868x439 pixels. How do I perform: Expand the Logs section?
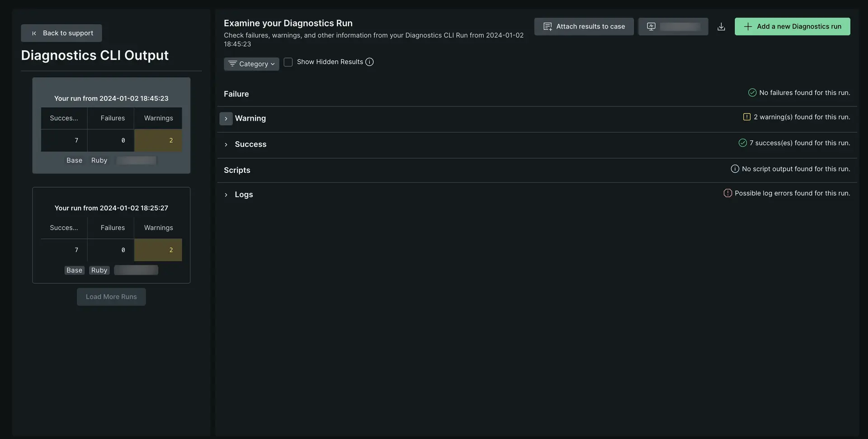226,195
